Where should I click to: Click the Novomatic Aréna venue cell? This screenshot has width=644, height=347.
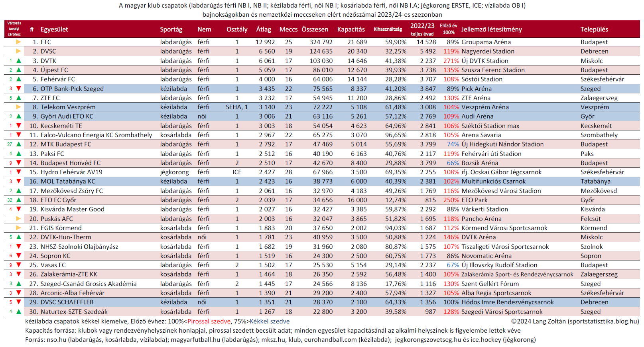coord(486,256)
